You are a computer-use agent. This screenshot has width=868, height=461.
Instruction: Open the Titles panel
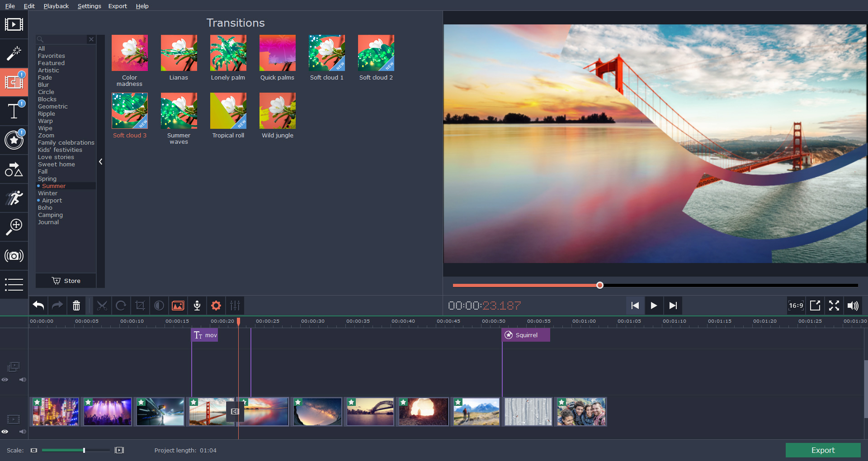(x=14, y=111)
